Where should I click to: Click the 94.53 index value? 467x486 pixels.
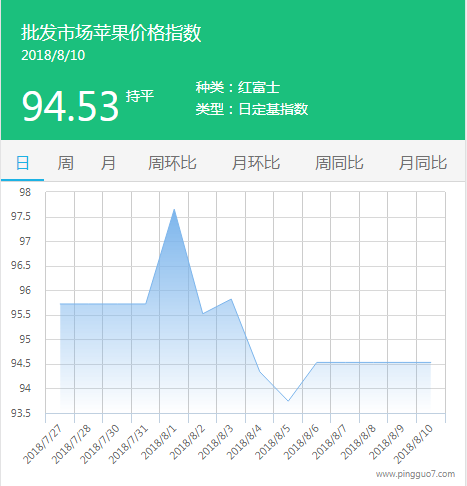(x=70, y=106)
